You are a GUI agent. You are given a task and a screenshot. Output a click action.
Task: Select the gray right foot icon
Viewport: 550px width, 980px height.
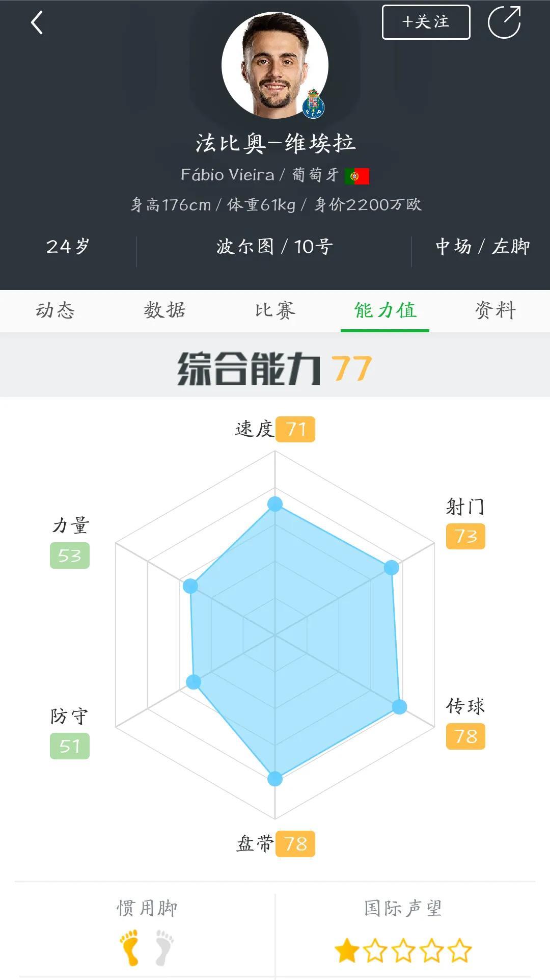[x=164, y=947]
